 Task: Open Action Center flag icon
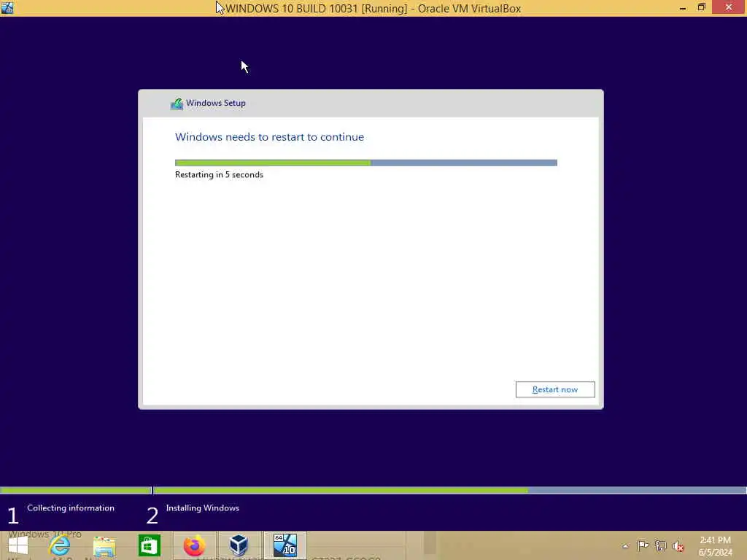(643, 545)
